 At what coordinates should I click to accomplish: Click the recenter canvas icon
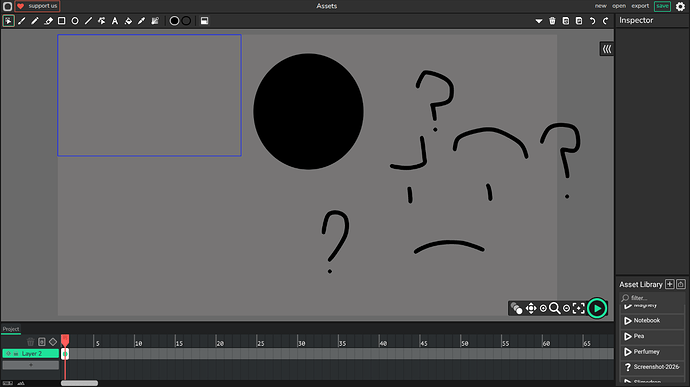[x=579, y=308]
